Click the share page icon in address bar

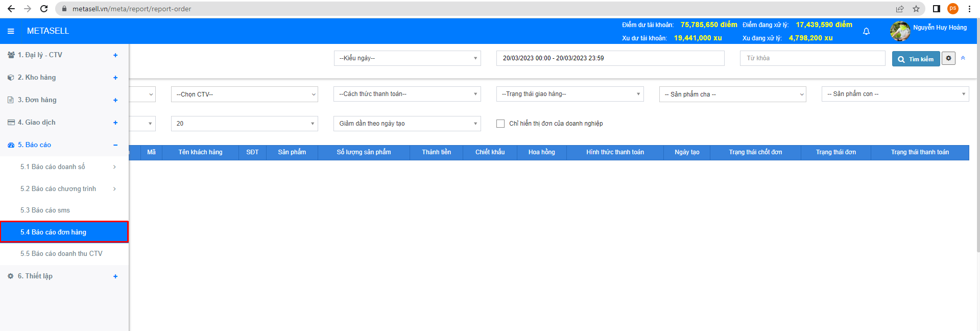click(x=900, y=9)
